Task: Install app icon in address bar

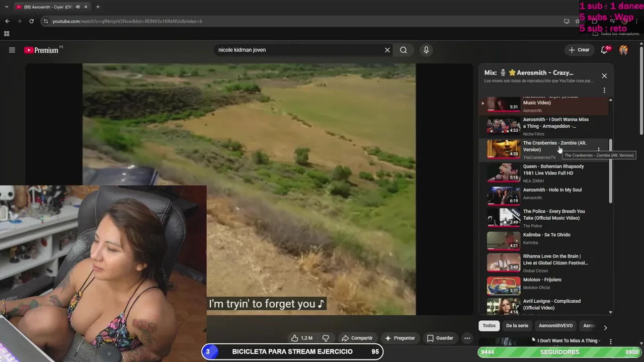Action: (x=567, y=21)
